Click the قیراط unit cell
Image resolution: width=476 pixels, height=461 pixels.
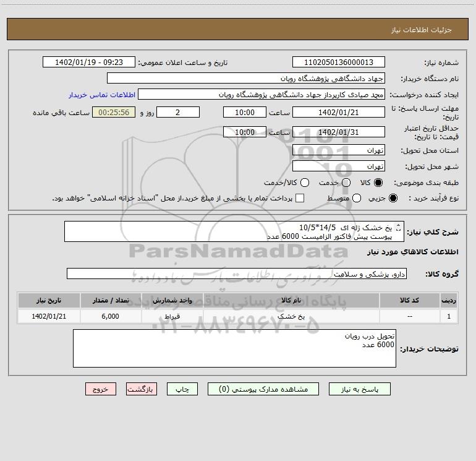pyautogui.click(x=172, y=316)
